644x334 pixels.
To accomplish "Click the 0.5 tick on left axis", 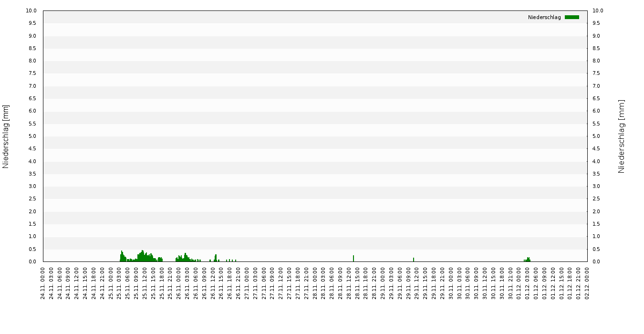I will tap(33, 249).
